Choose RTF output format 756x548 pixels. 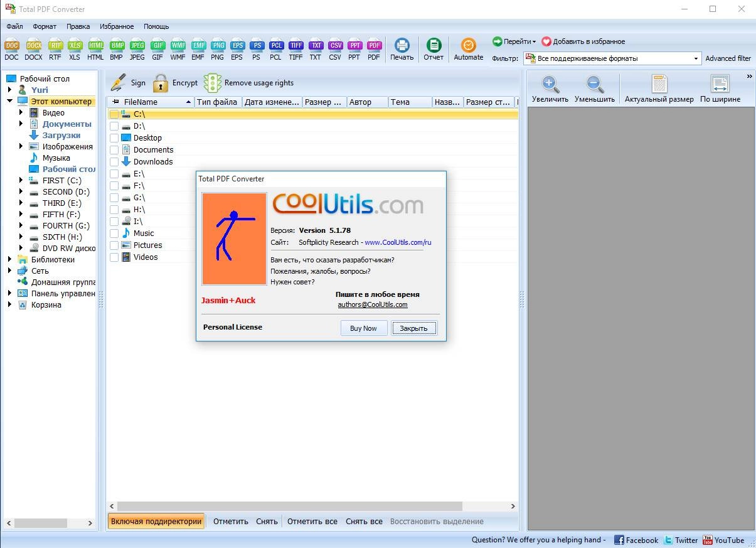pyautogui.click(x=55, y=50)
